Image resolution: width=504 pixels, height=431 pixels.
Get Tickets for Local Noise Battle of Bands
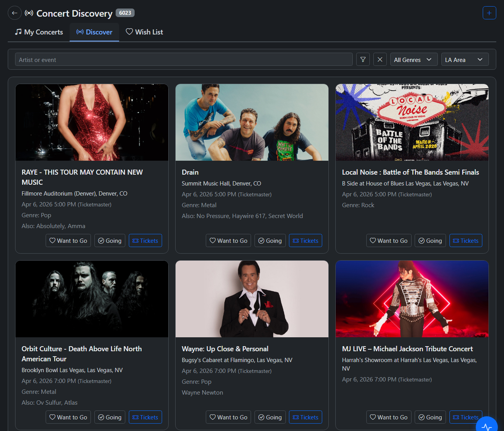point(465,241)
